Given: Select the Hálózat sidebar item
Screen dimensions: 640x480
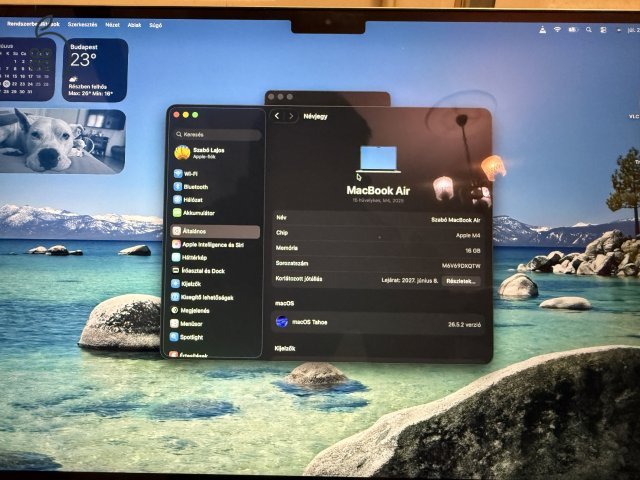Looking at the screenshot, I should click(x=188, y=200).
